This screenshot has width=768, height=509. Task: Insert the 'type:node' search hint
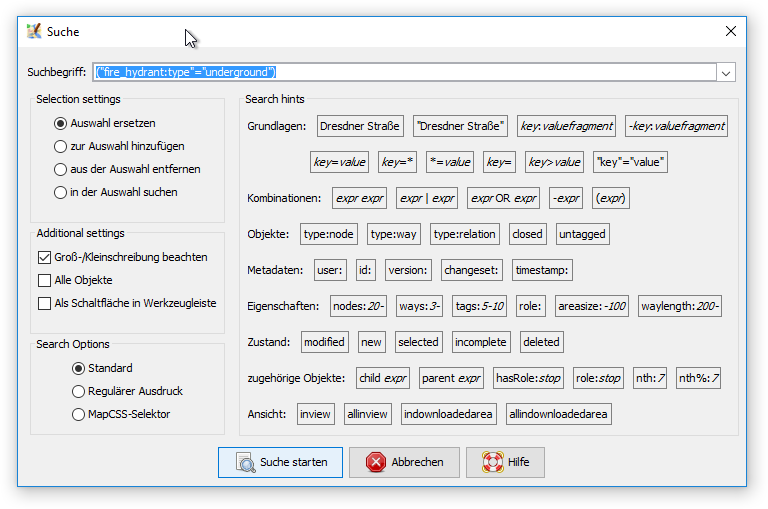[329, 234]
